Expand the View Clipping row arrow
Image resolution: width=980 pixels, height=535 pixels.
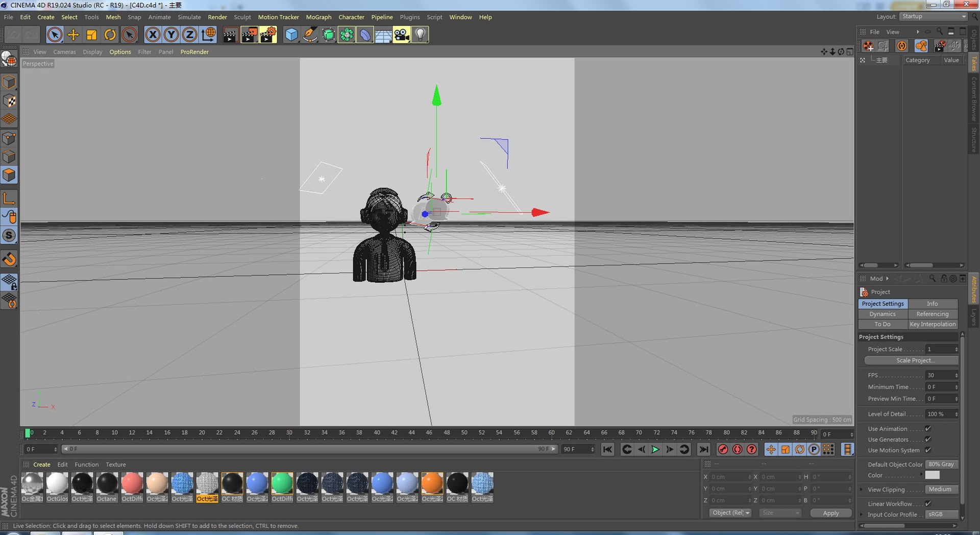click(862, 490)
